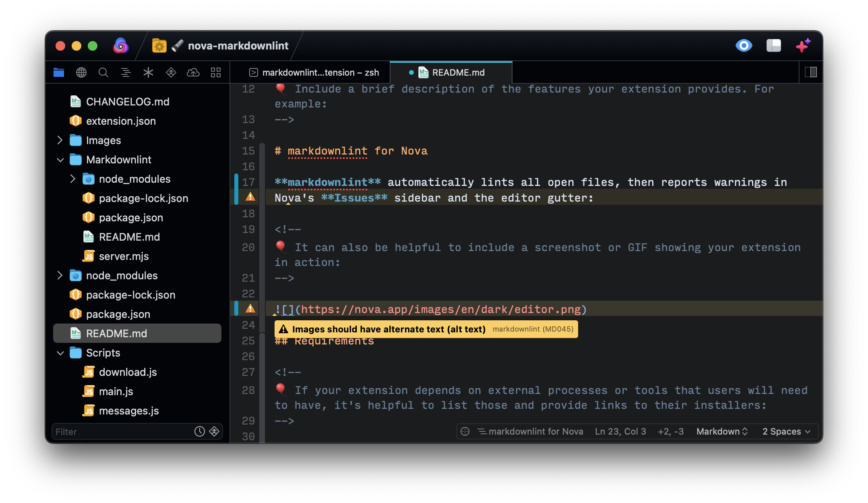Toggle the Preview eye button
Image resolution: width=868 pixels, height=503 pixels.
(744, 45)
